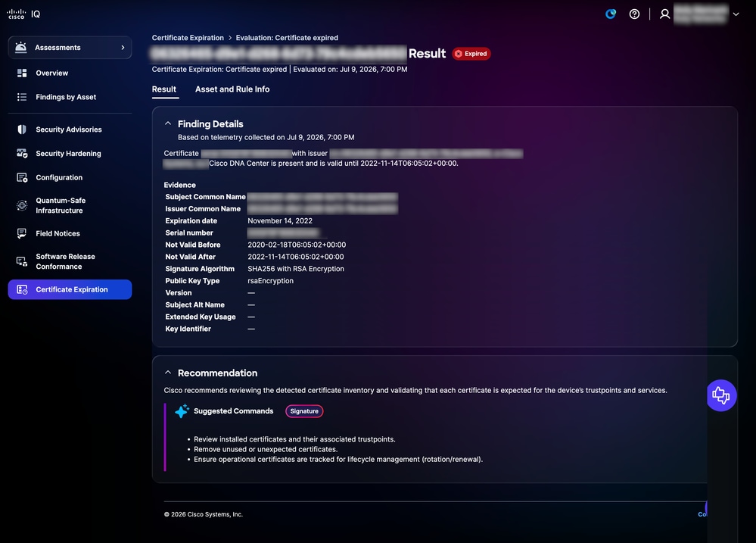
Task: Collapse the Recommendation section
Action: (x=168, y=373)
